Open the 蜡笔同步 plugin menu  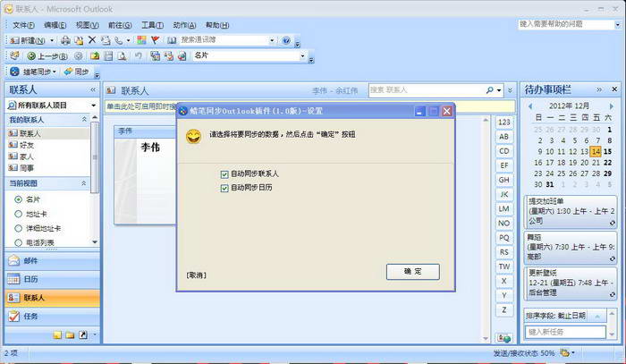(x=33, y=72)
